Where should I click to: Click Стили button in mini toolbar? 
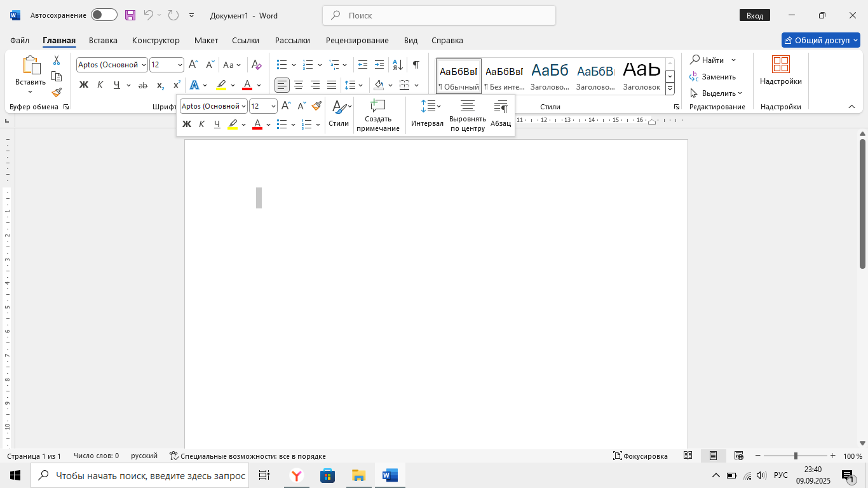(x=339, y=114)
